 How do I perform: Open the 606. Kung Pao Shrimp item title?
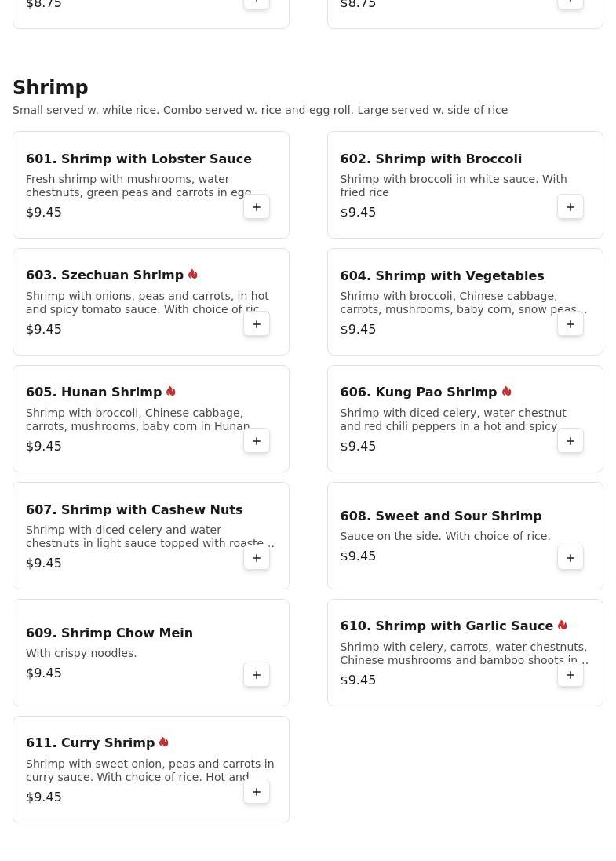pos(418,392)
